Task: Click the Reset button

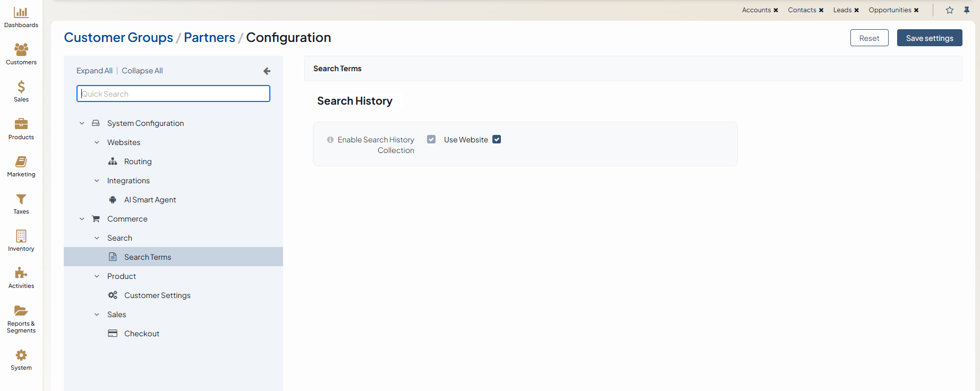Action: [869, 38]
